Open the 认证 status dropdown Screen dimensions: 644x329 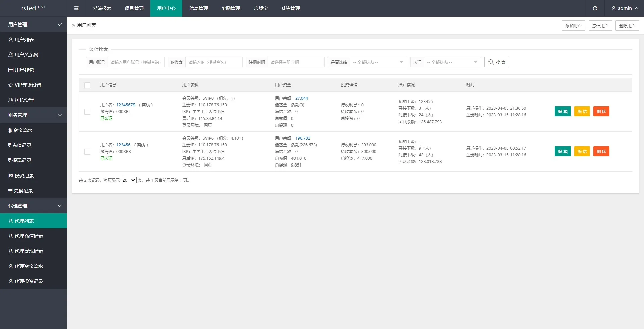pyautogui.click(x=452, y=62)
